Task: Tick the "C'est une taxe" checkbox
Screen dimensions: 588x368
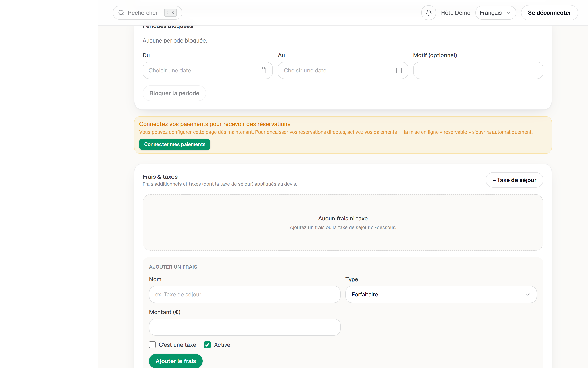Action: coord(152,345)
